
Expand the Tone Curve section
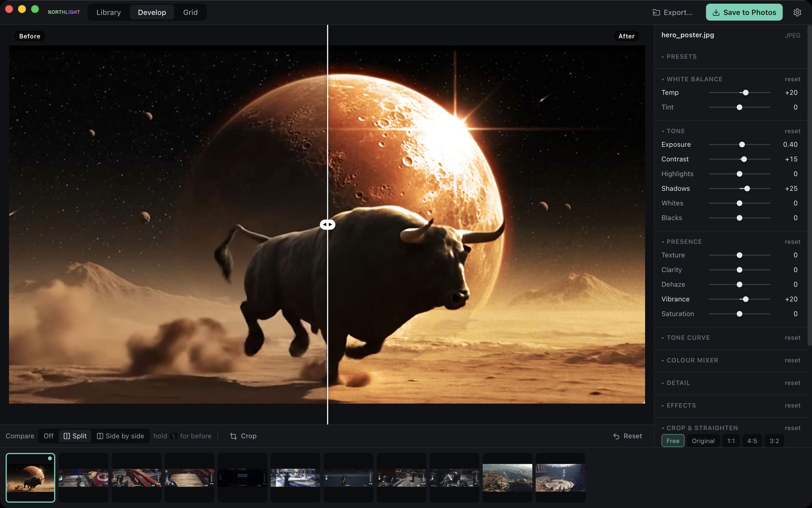tap(686, 338)
